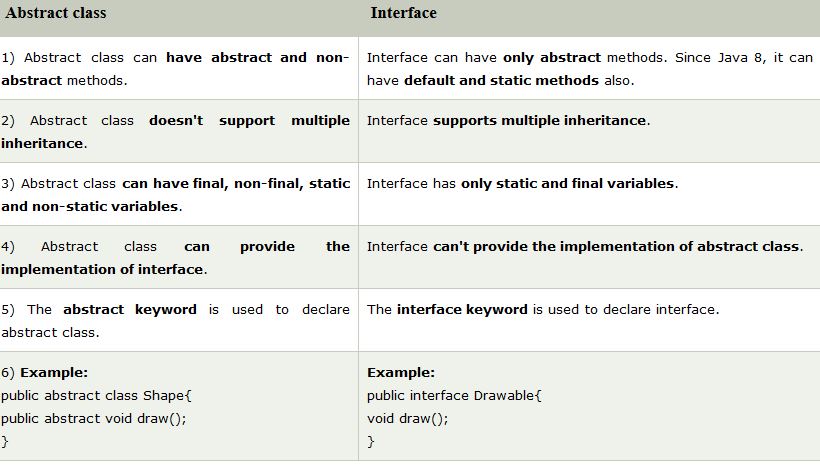Viewport: 820px width, 466px height.
Task: Select the abstract and non-abstract methods cell
Action: [x=175, y=68]
